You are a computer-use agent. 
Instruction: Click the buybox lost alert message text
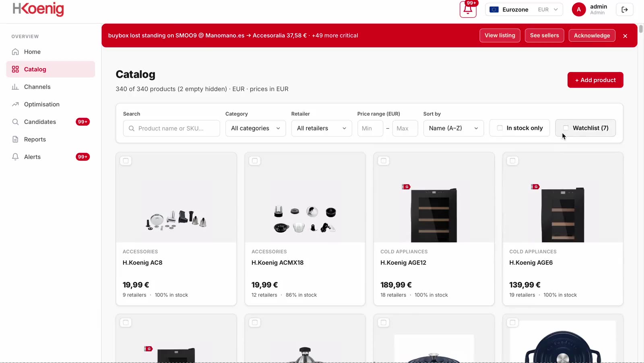[x=233, y=35]
